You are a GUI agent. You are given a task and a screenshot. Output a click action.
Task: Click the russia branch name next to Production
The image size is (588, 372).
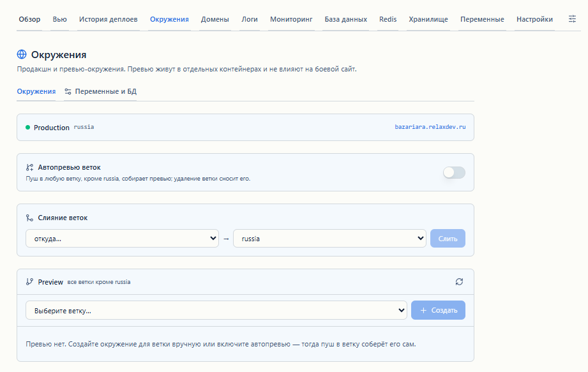coord(84,127)
